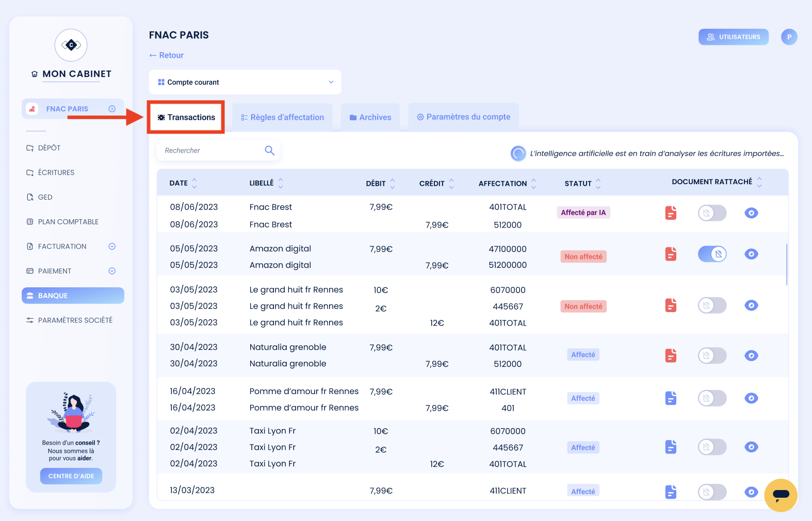
Task: Click Affecté badge for Naturalia grenoble
Action: 583,355
